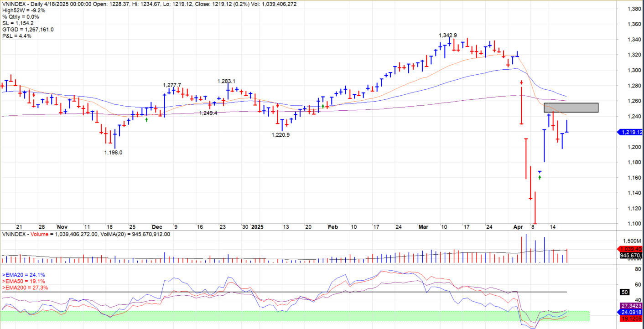The height and width of the screenshot is (329, 644).
Task: Click the 1,277.7 swing high label
Action: [172, 85]
